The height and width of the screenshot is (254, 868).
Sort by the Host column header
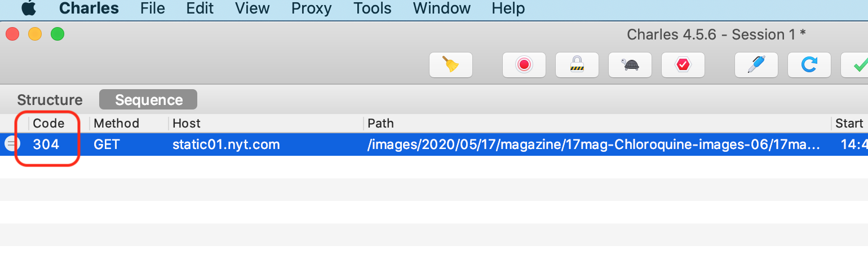point(186,123)
